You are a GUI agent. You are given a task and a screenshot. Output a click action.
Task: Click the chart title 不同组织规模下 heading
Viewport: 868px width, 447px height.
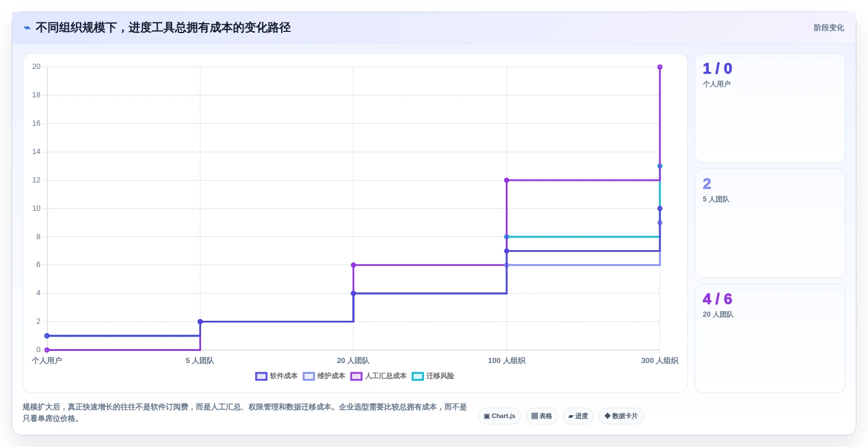coord(163,28)
